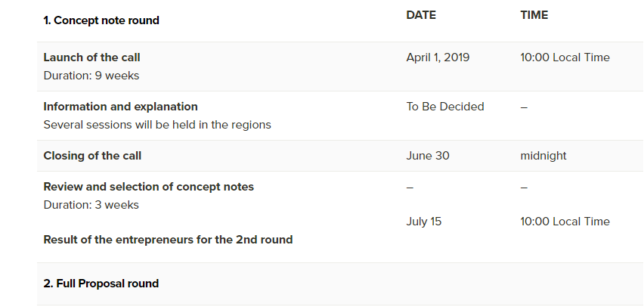This screenshot has height=307, width=644.
Task: Select the "June 30" date cell
Action: click(x=428, y=156)
